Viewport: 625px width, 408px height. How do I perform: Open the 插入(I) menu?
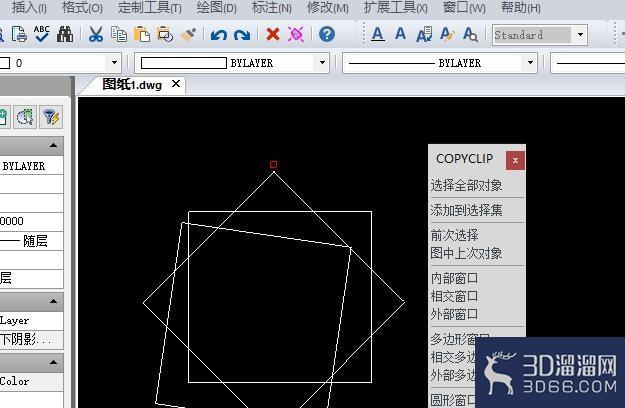(29, 8)
